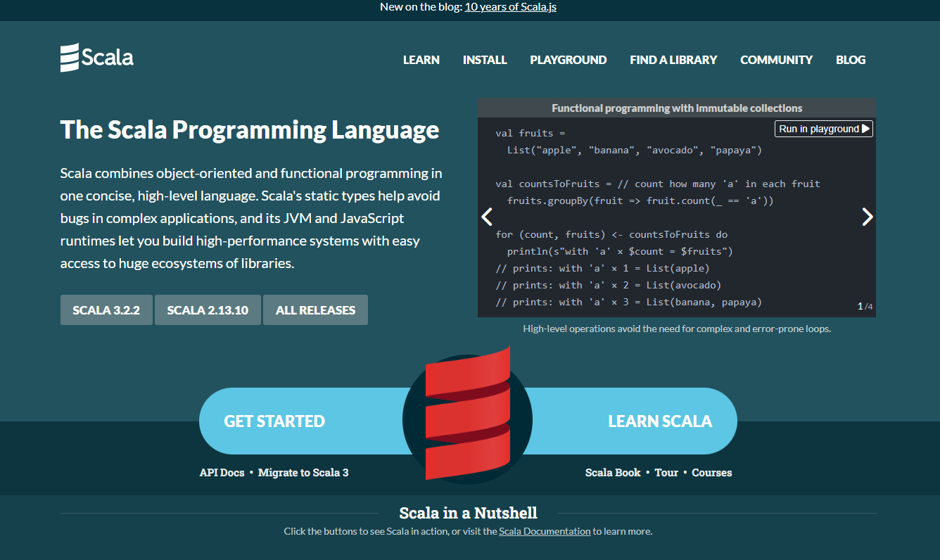Select FIND A LIBRARY in navigation

[x=673, y=60]
